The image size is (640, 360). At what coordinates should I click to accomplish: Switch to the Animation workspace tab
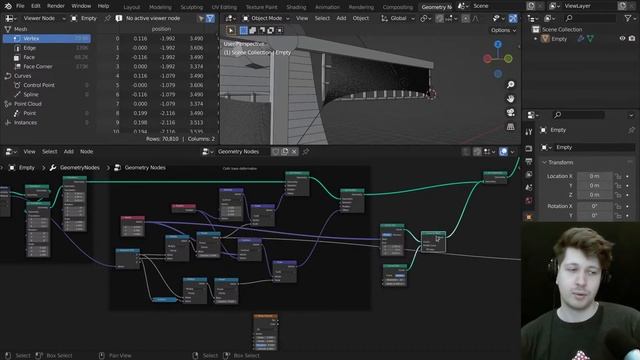tap(327, 7)
